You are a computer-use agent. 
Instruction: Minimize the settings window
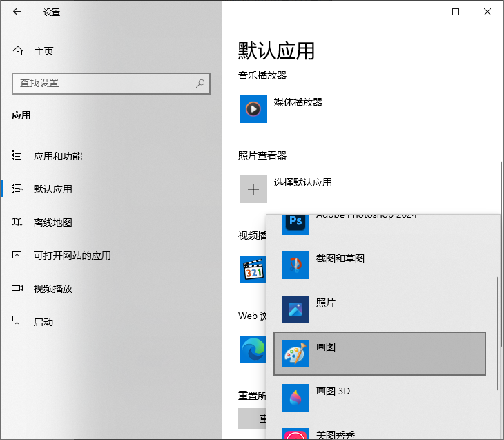(424, 12)
